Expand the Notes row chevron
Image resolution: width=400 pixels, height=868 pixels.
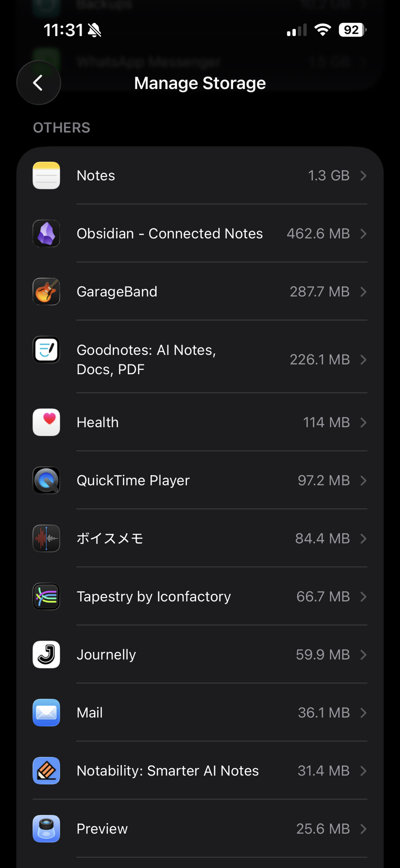364,175
